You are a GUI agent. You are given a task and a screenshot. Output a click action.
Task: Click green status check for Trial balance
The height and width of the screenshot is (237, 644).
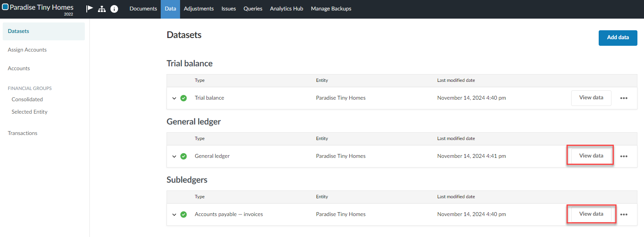tap(184, 98)
